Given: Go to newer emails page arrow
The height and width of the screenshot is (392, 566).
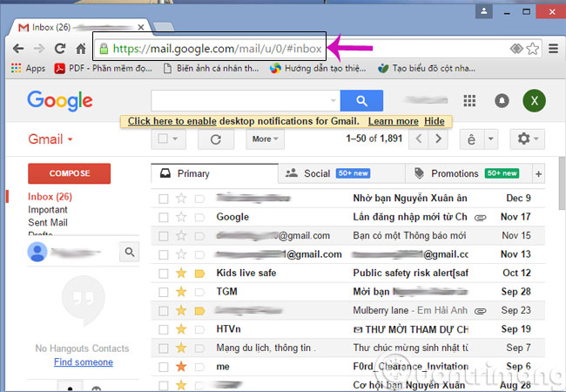Looking at the screenshot, I should click(x=419, y=139).
